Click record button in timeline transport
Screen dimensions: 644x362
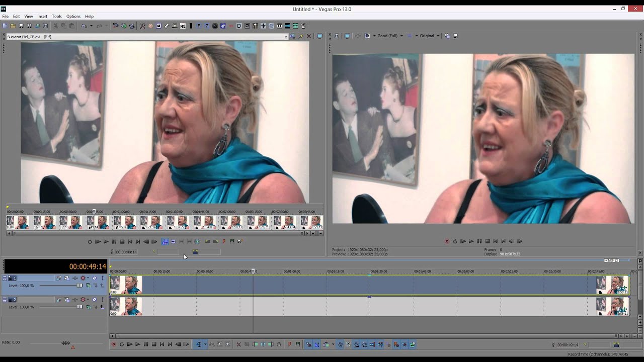click(x=114, y=344)
